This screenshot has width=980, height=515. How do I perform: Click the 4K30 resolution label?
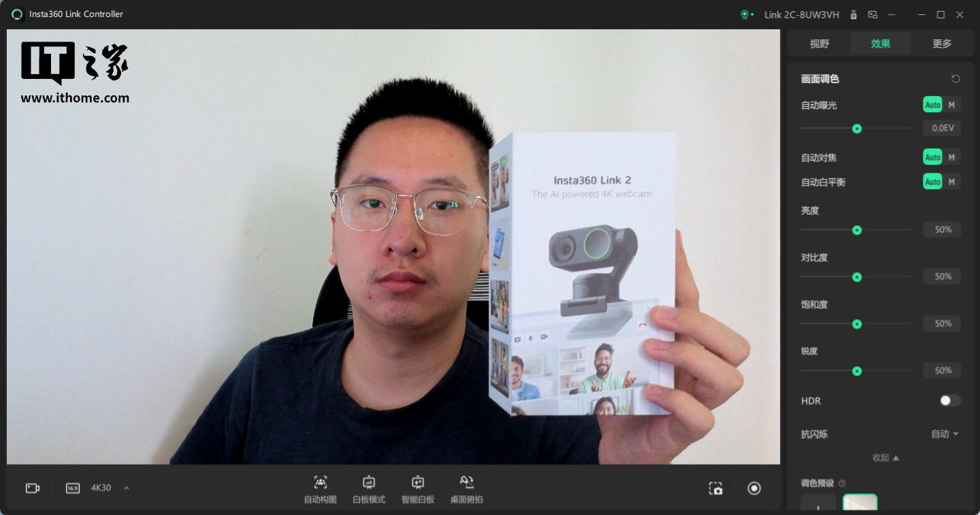(x=101, y=488)
